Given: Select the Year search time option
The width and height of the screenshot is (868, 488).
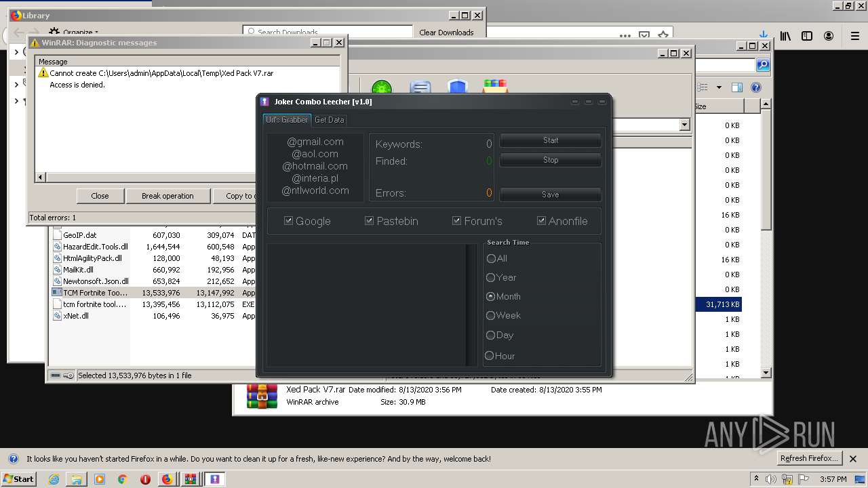Looking at the screenshot, I should point(490,277).
